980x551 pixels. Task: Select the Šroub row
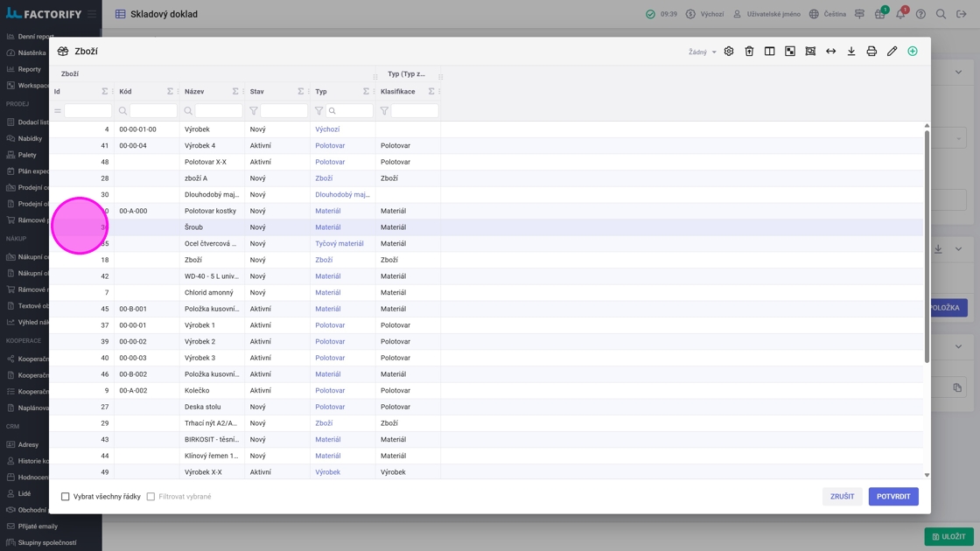pos(486,227)
